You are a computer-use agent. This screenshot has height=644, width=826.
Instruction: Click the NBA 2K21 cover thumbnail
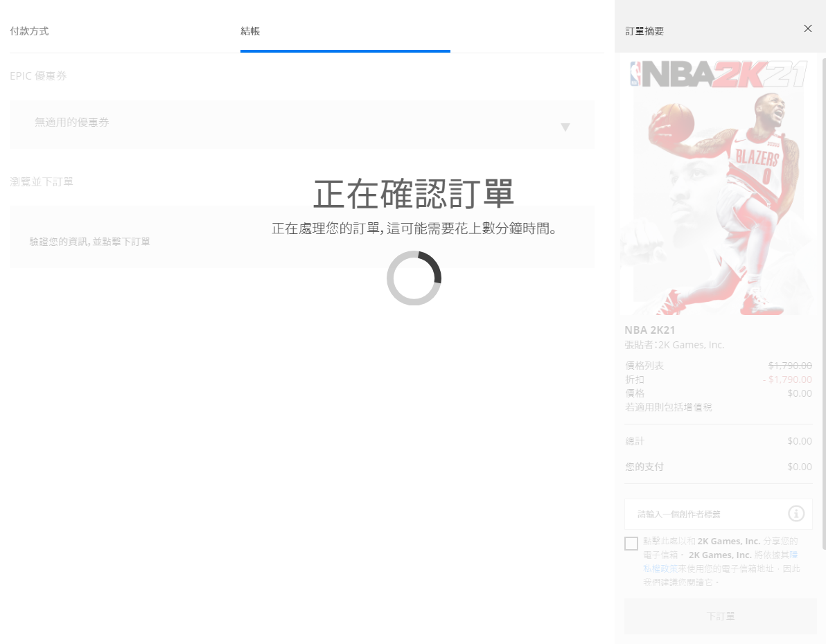tap(717, 187)
